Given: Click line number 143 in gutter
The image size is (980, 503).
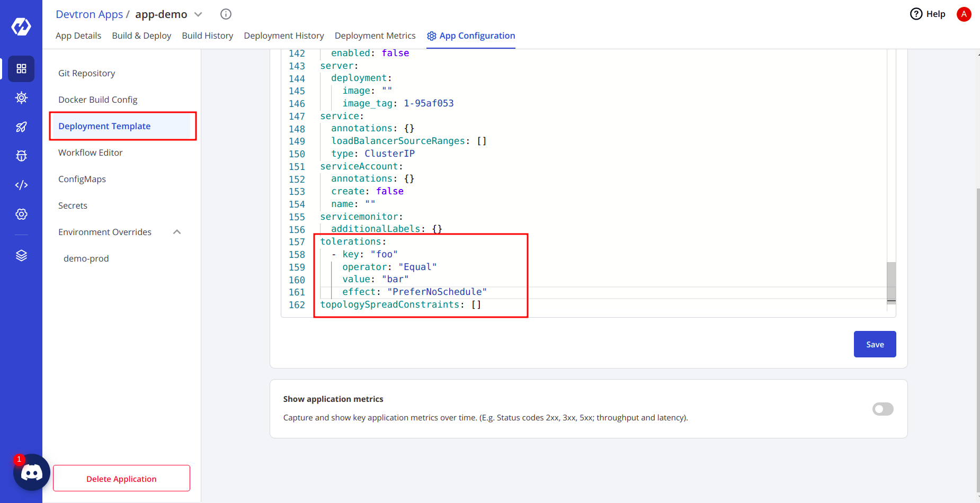Looking at the screenshot, I should [x=297, y=66].
